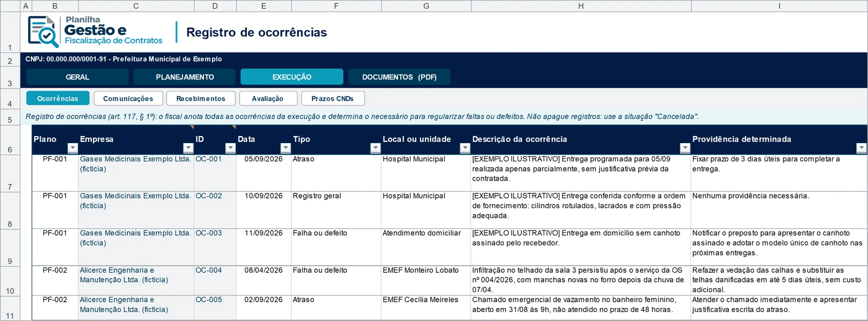Click the CNPJ Prefeitura Municipal de Exemplo line
868x321 pixels.
click(x=124, y=59)
